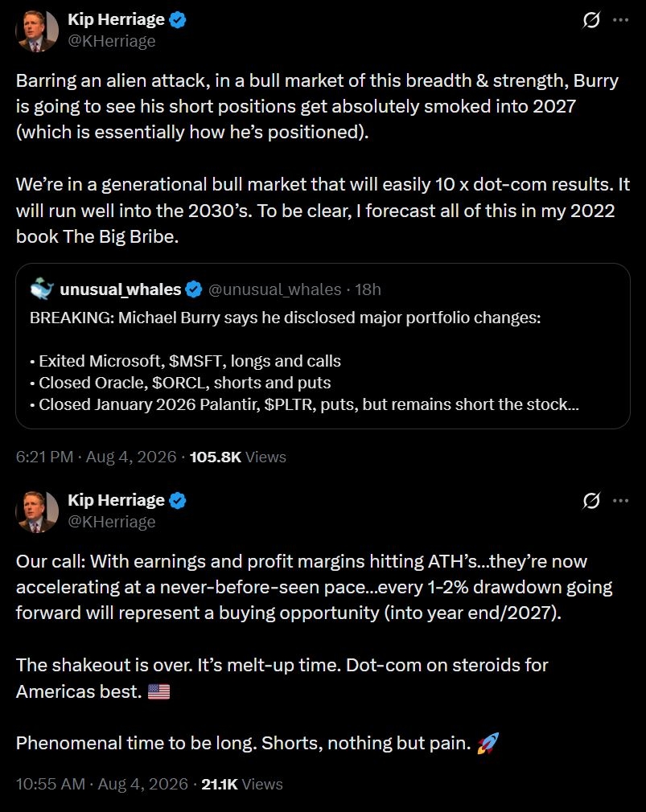The width and height of the screenshot is (646, 812).
Task: Click the verified badge beside the first Kip Herriage name
Action: 178,20
